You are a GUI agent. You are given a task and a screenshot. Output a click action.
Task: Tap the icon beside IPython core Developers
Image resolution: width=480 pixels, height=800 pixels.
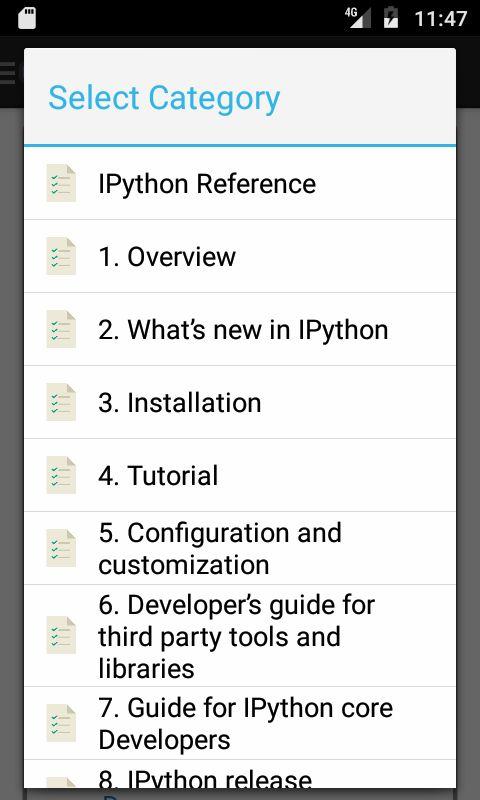click(x=61, y=723)
